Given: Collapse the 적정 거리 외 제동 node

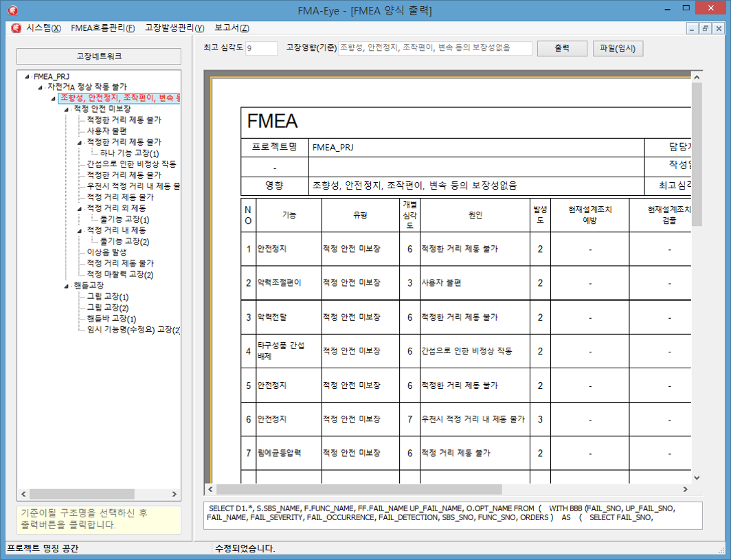Looking at the screenshot, I should pyautogui.click(x=79, y=208).
